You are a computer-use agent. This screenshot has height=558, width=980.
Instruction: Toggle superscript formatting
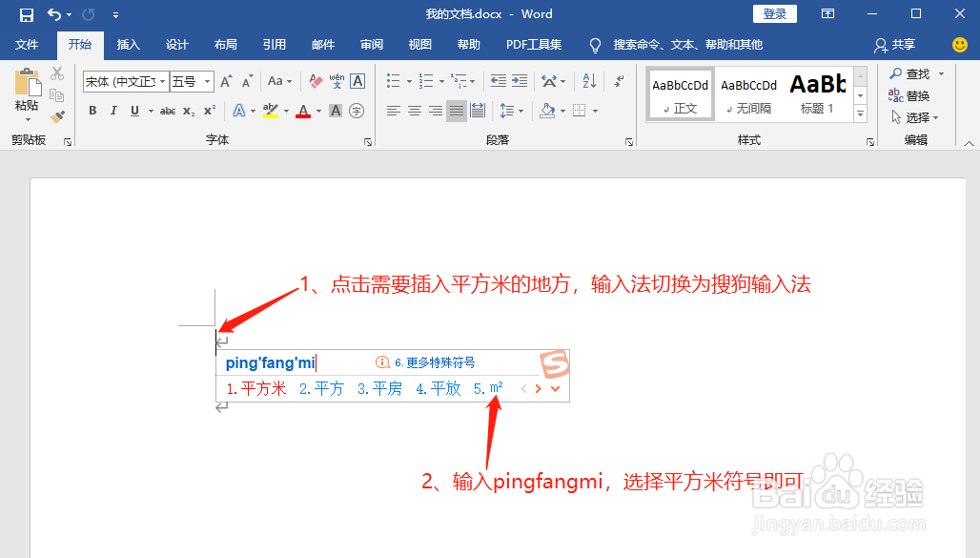(x=210, y=111)
